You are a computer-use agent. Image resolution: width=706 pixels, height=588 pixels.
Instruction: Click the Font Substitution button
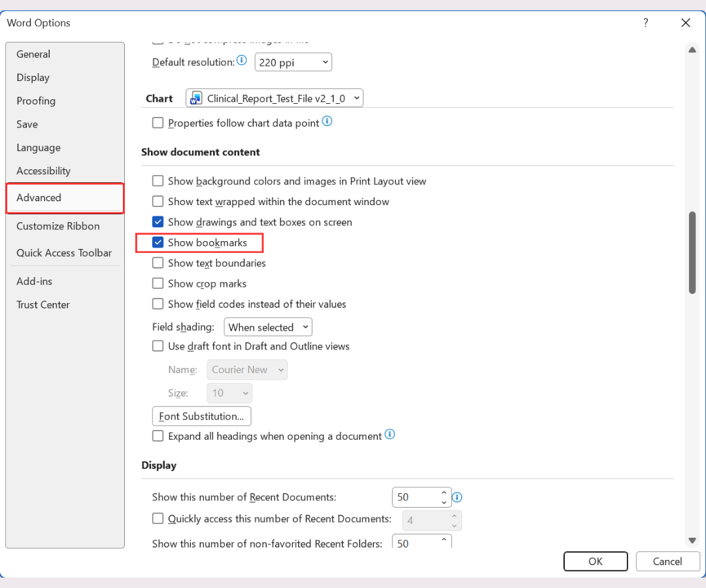click(202, 416)
